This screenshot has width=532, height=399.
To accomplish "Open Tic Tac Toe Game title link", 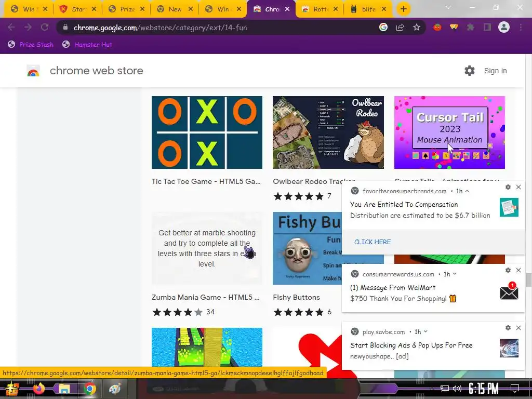I will [206, 181].
